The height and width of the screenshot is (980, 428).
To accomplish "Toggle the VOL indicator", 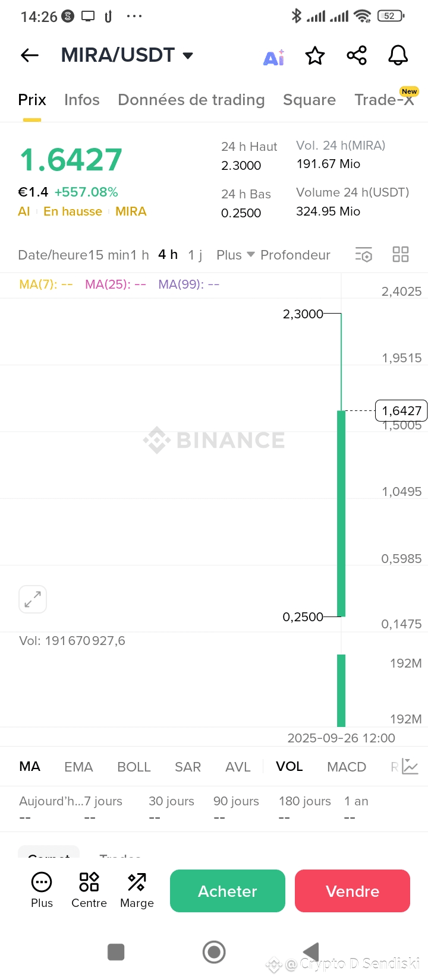I will 289,767.
